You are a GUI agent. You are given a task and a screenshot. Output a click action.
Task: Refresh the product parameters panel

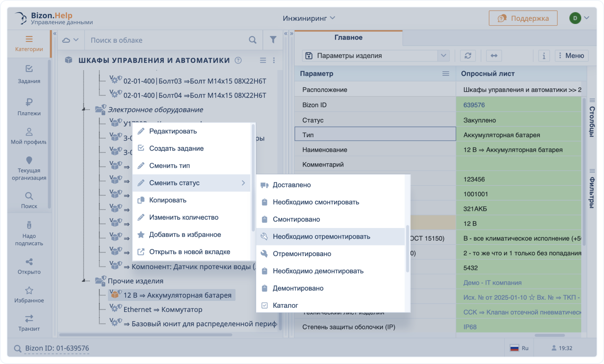point(467,56)
